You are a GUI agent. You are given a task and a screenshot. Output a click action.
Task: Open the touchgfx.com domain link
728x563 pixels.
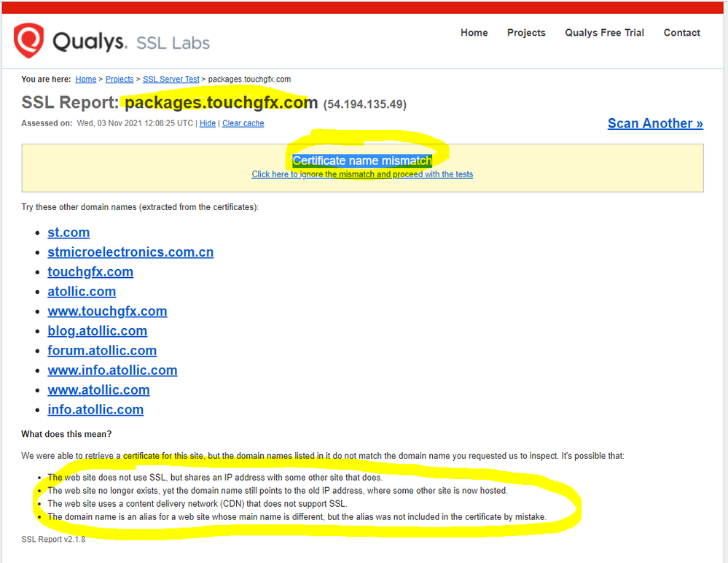point(90,272)
